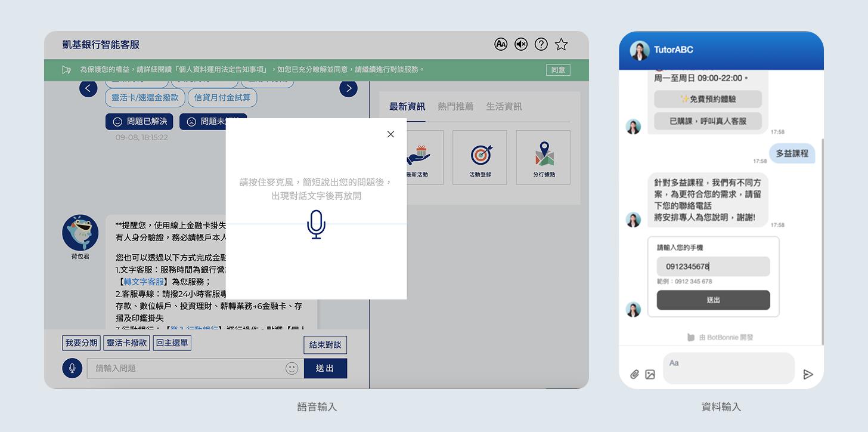Viewport: 868px width, 432px height.
Task: Click 已購課，呼叫真人客服 button
Action: 708,121
